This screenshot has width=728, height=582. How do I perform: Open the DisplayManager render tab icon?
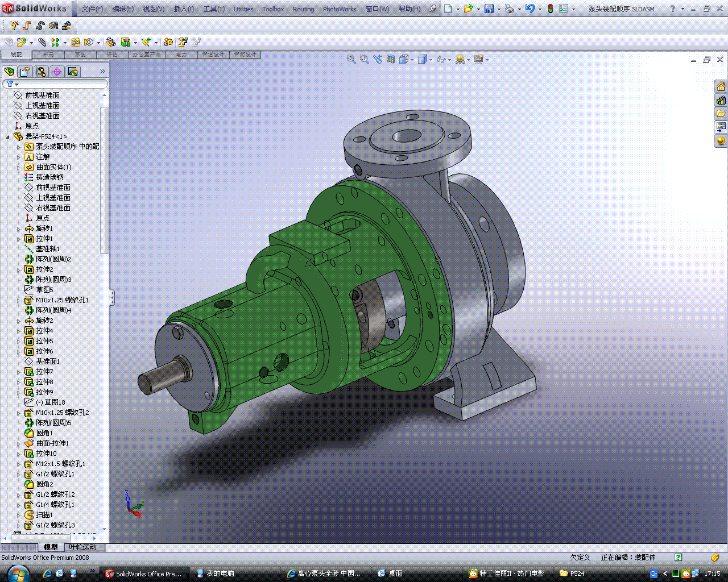[x=72, y=72]
